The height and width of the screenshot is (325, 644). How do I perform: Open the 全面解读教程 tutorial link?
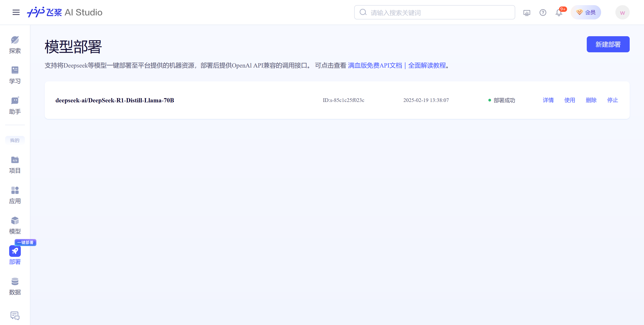pyautogui.click(x=427, y=65)
